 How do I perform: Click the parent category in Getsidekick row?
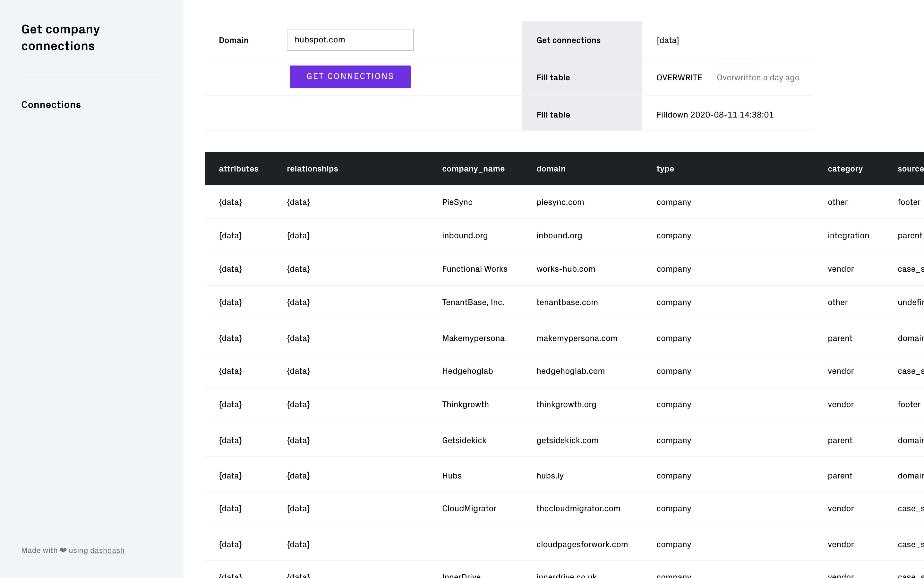point(840,440)
